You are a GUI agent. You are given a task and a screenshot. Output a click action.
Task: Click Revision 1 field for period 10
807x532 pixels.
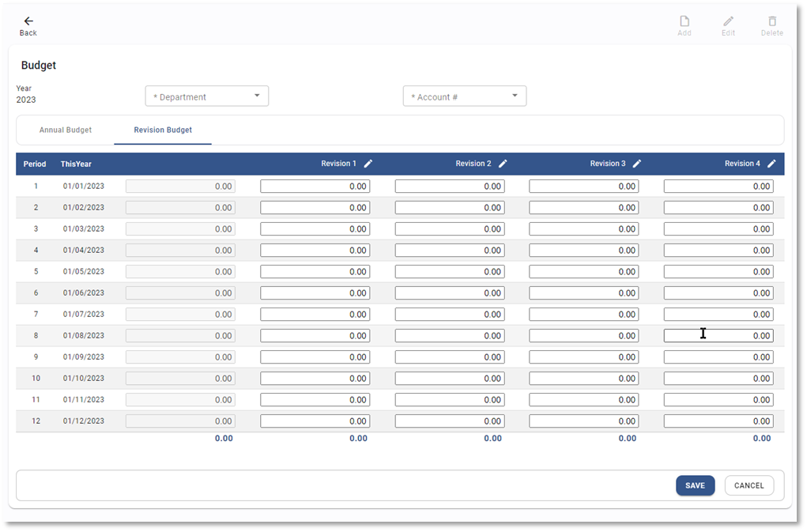tap(315, 379)
